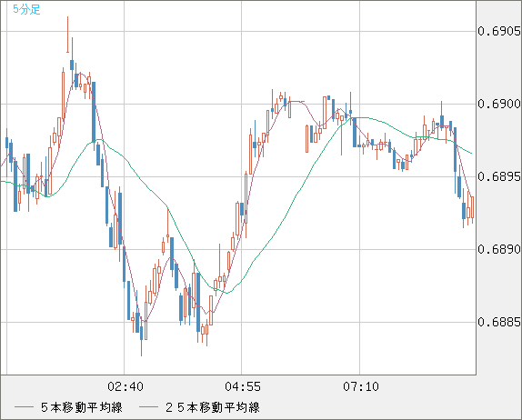Click the 5本移動平均線 legend text
This screenshot has width=522, height=420.
(82, 407)
